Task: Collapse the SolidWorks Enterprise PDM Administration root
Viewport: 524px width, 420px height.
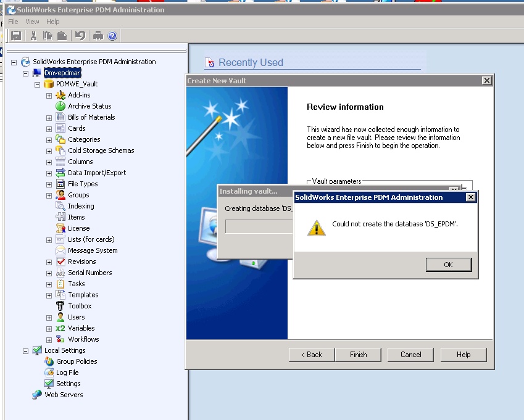Action: (x=14, y=62)
